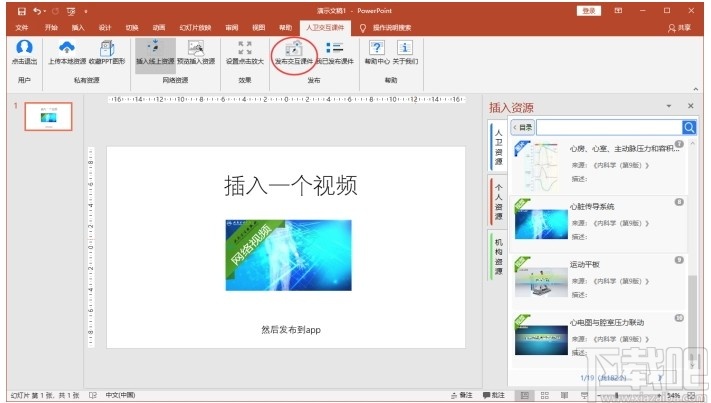
Task: Click 收藏PPT图形 icon
Action: click(107, 48)
